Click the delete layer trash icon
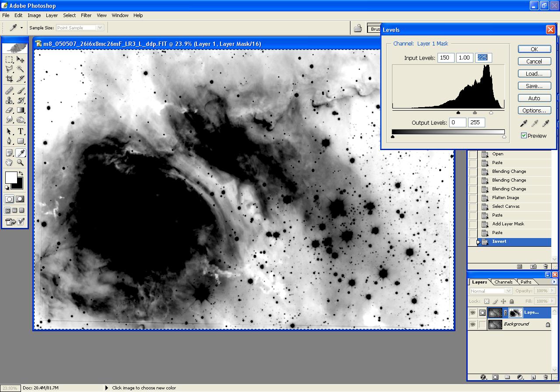560x392 pixels. click(546, 377)
